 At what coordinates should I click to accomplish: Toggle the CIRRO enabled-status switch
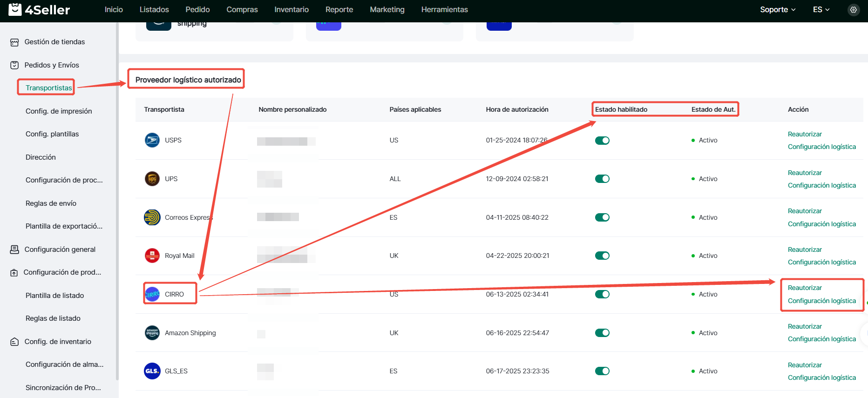click(x=602, y=294)
